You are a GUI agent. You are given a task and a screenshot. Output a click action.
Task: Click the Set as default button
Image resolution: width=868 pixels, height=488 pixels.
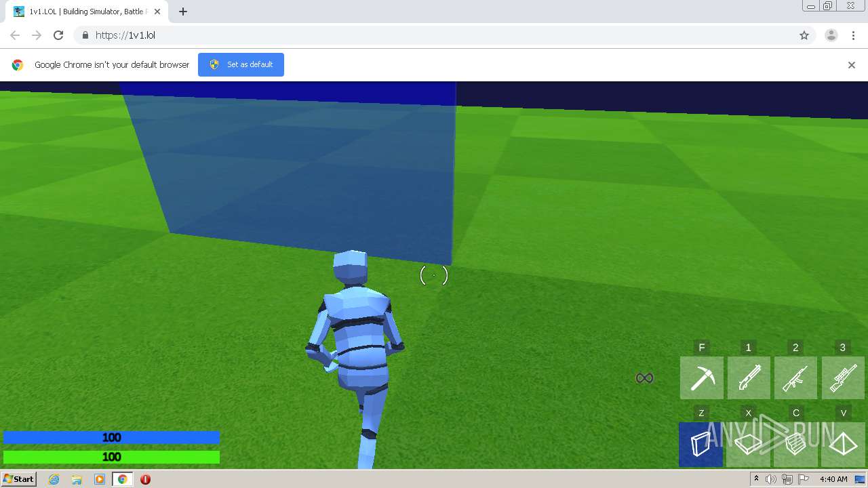point(241,64)
